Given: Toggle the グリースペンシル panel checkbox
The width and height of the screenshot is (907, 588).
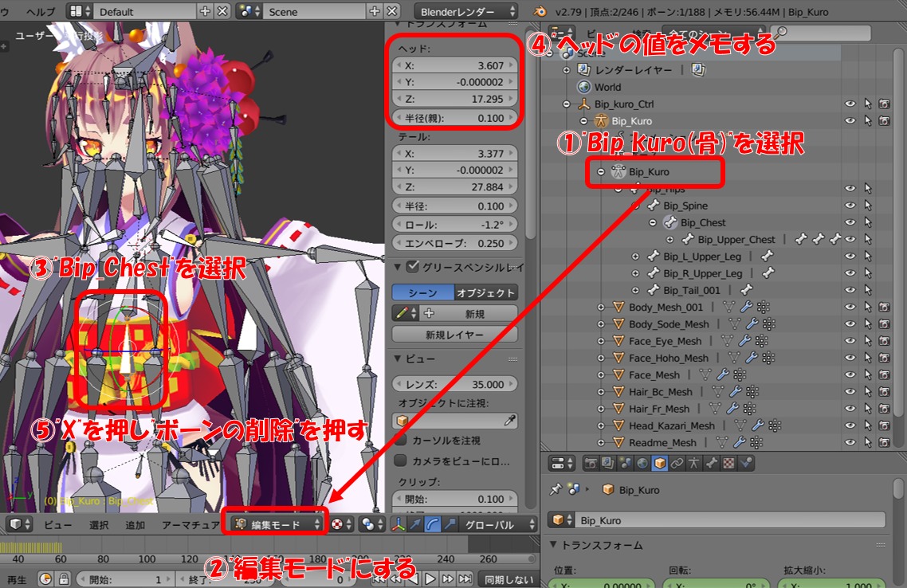Looking at the screenshot, I should (x=412, y=267).
